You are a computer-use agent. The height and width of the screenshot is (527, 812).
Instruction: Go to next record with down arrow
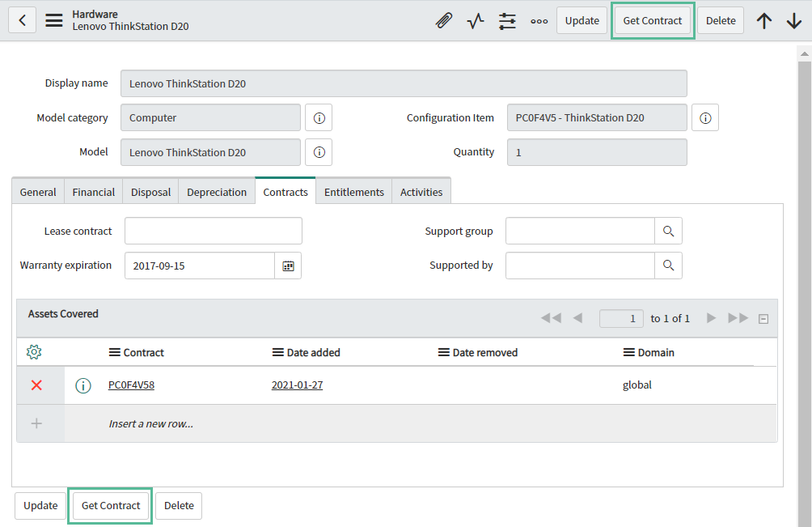coord(794,21)
